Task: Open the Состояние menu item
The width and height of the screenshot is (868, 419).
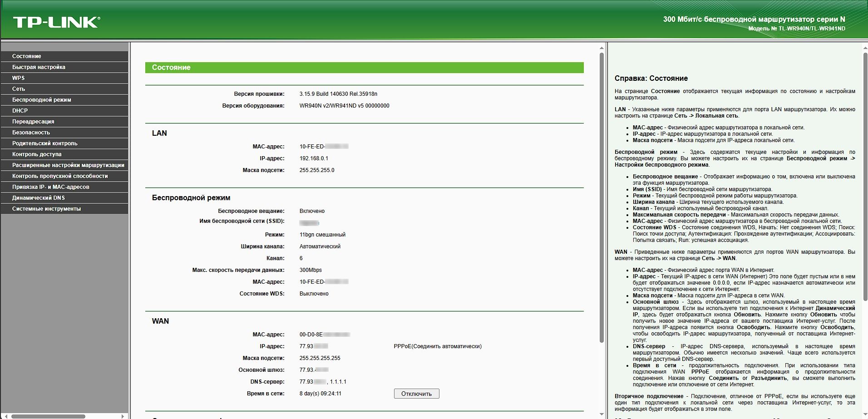Action: (64, 56)
